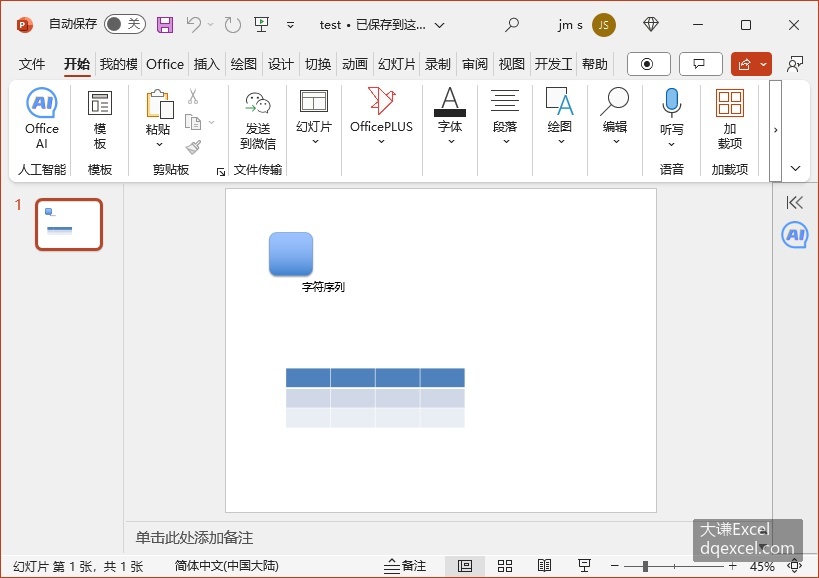819x578 pixels.
Task: Select slide 1 thumbnail
Action: [x=69, y=225]
